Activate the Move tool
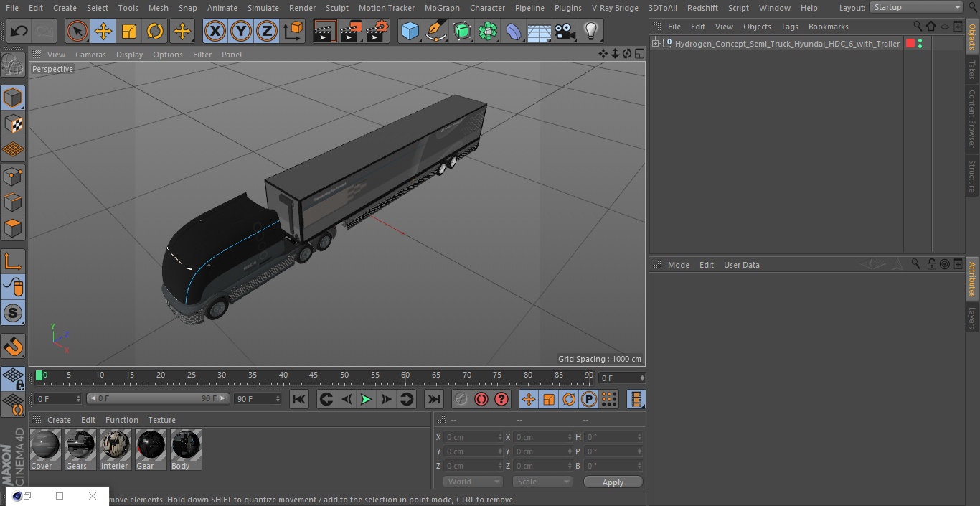The image size is (980, 506). (103, 31)
